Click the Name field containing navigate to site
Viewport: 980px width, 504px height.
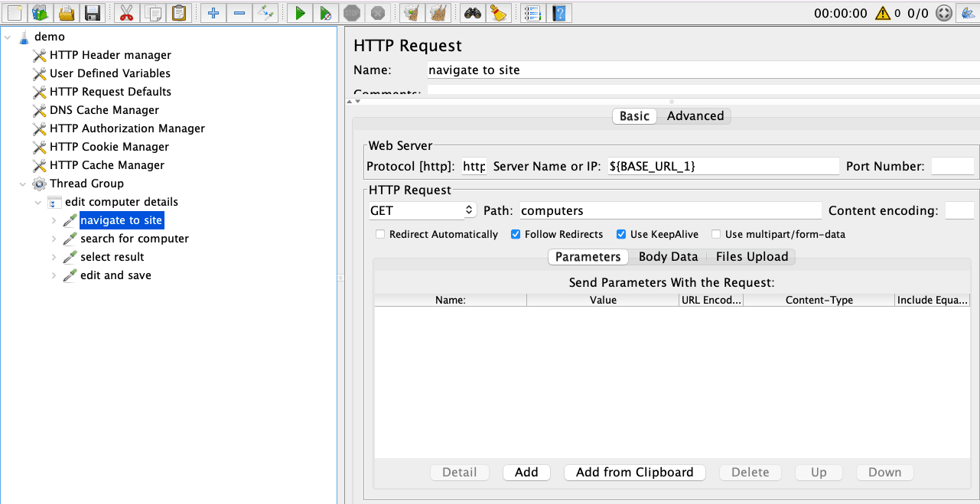[703, 70]
